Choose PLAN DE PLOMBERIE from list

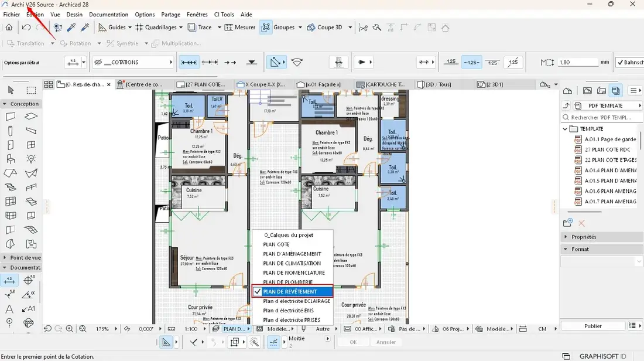click(288, 282)
